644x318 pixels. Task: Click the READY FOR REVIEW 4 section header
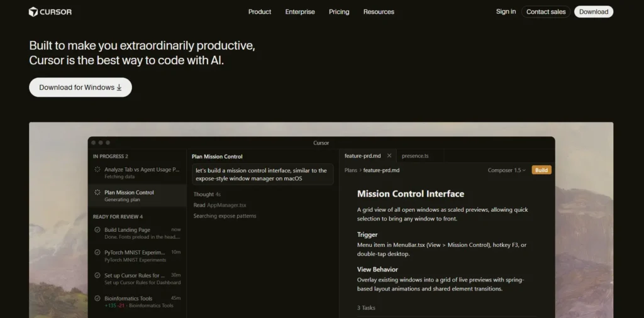point(118,217)
